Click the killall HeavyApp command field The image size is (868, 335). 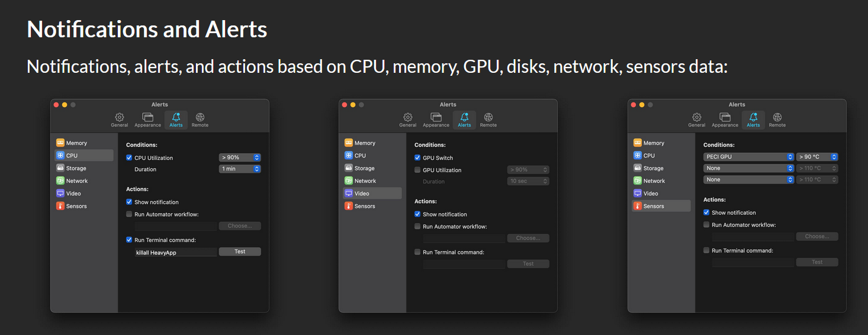tap(176, 252)
